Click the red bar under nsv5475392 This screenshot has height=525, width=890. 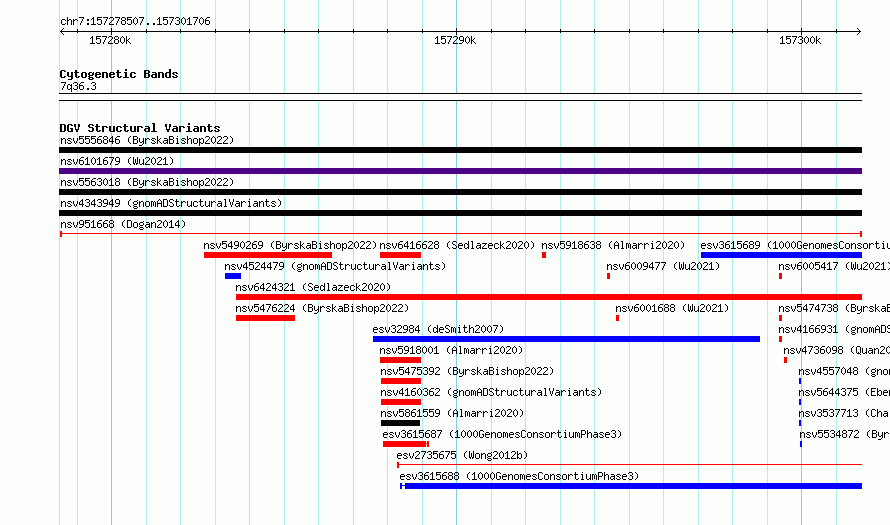point(401,381)
